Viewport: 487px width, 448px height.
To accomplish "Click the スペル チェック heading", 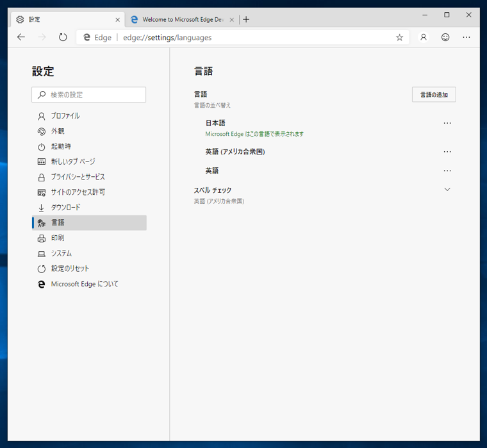I will click(x=213, y=190).
